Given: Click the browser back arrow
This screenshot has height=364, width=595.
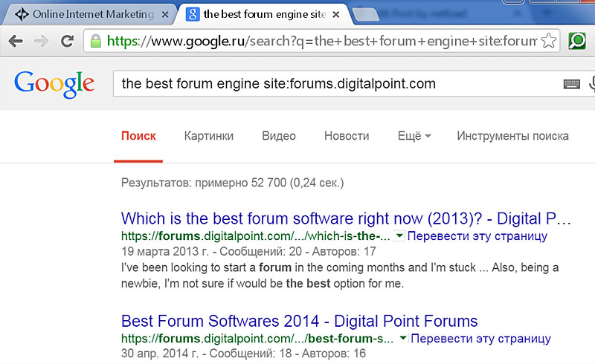Looking at the screenshot, I should click(x=15, y=41).
